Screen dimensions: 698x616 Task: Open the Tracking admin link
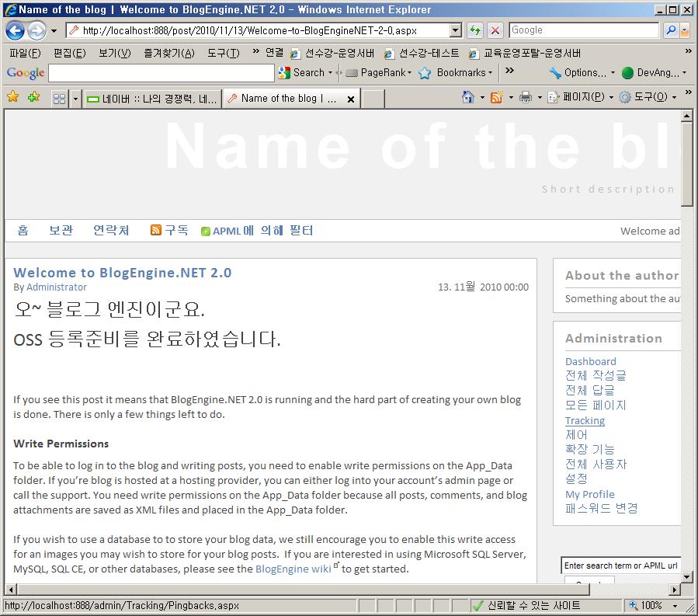click(585, 420)
